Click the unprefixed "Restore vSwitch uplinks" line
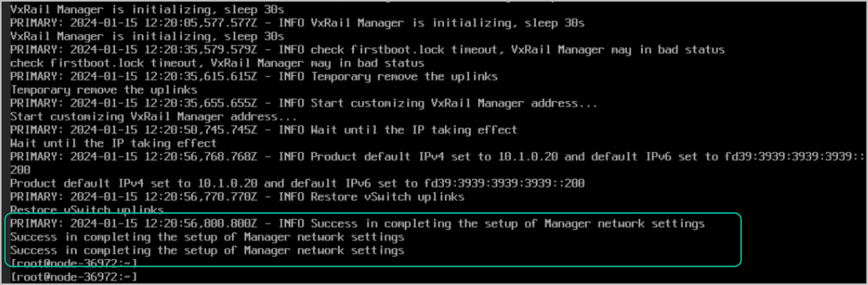 click(x=87, y=210)
